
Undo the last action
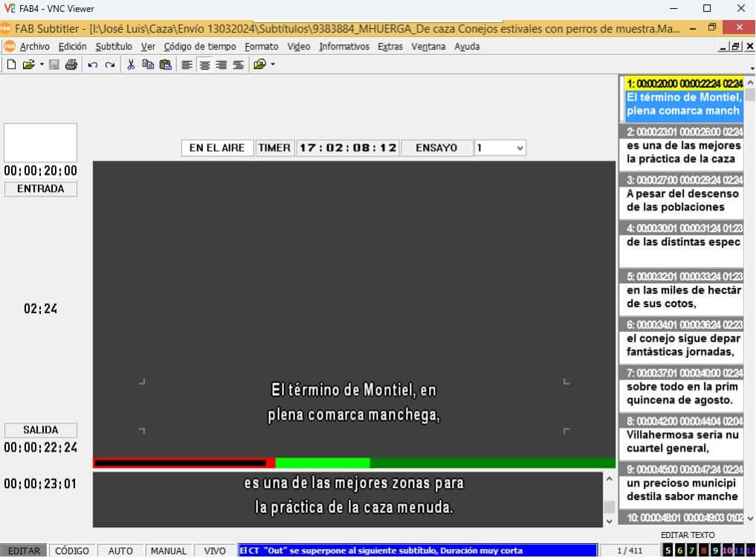tap(93, 65)
